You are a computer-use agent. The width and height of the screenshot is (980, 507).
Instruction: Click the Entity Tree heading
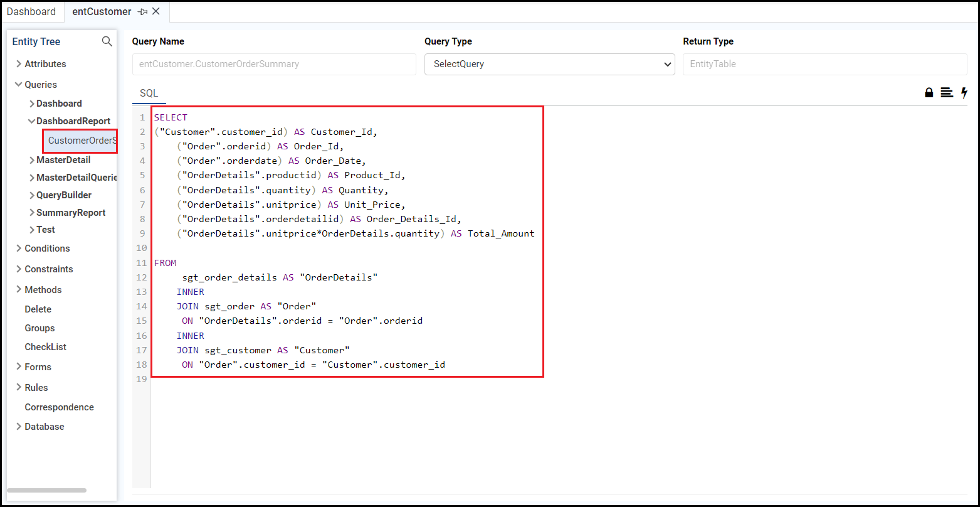click(x=36, y=41)
